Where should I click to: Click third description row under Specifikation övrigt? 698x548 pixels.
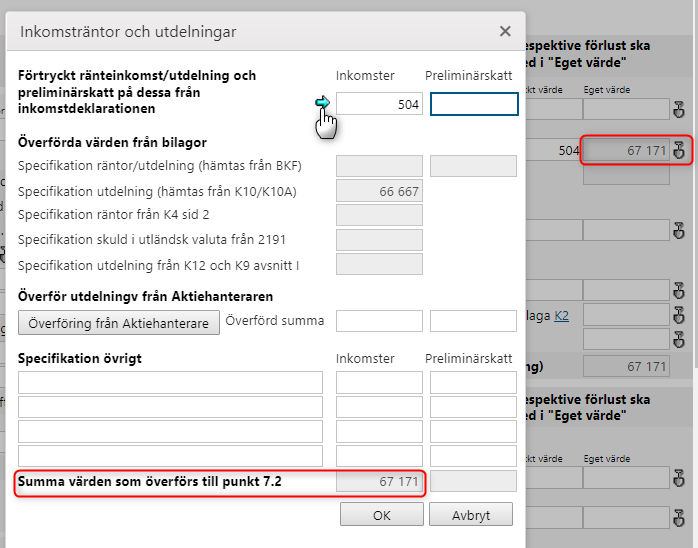pos(170,432)
